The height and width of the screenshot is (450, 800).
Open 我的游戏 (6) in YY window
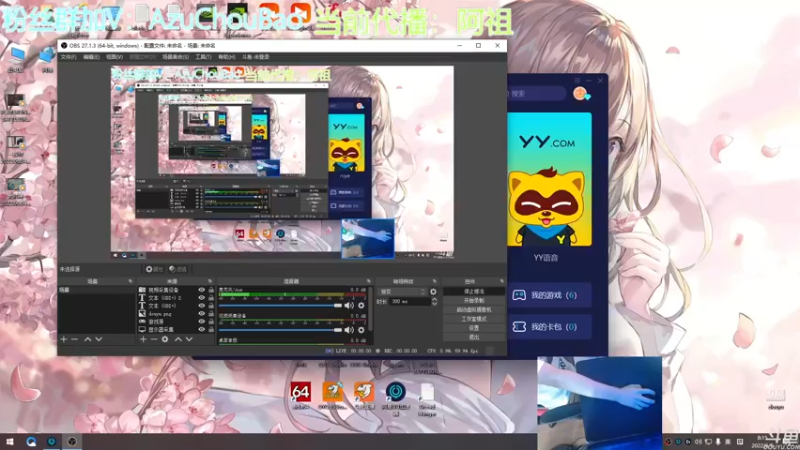pyautogui.click(x=549, y=295)
